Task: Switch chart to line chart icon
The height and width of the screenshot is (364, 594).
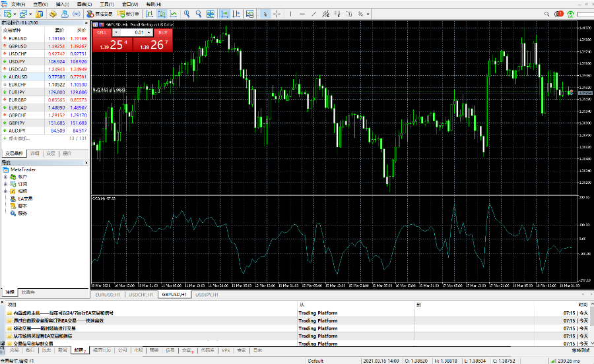Action: (x=173, y=13)
